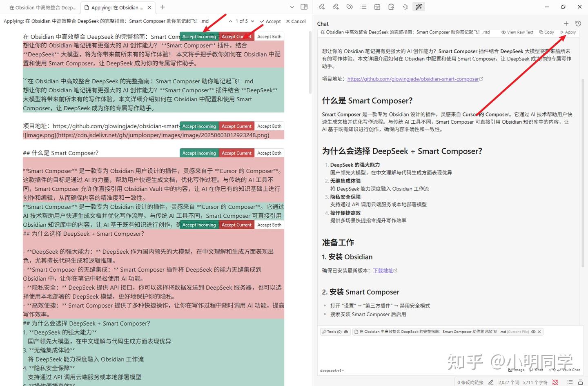The height and width of the screenshot is (386, 588).
Task: Open the backlinks icon in the toolbar
Action: point(321,7)
